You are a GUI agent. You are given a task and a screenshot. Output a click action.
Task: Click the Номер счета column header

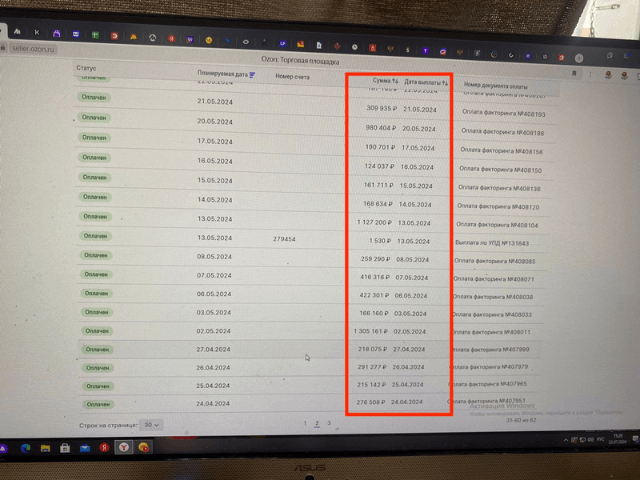click(292, 76)
